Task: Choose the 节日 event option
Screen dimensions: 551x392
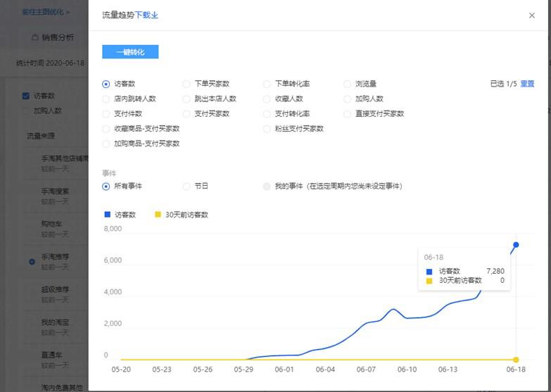Action: [x=186, y=186]
